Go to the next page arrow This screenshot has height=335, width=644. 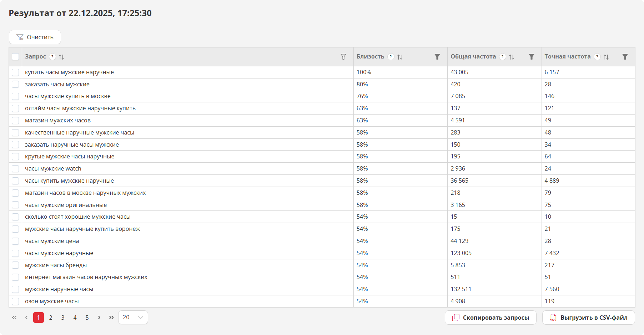(99, 318)
